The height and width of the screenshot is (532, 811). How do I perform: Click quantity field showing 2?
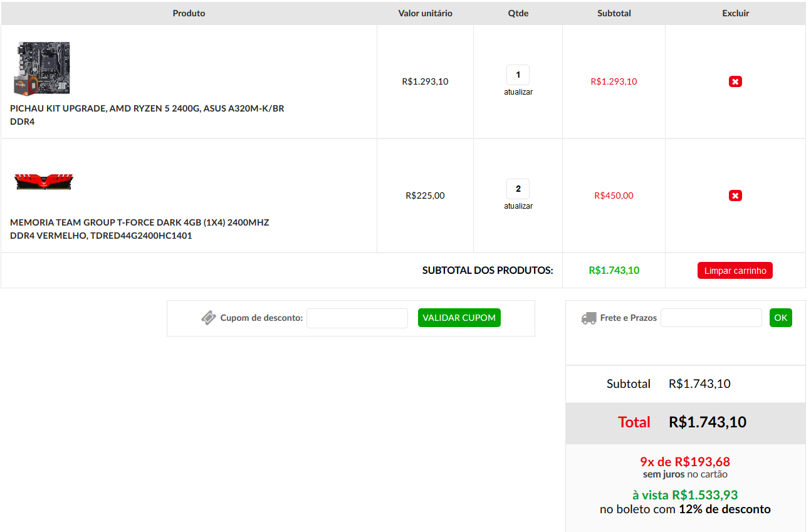[x=518, y=189]
